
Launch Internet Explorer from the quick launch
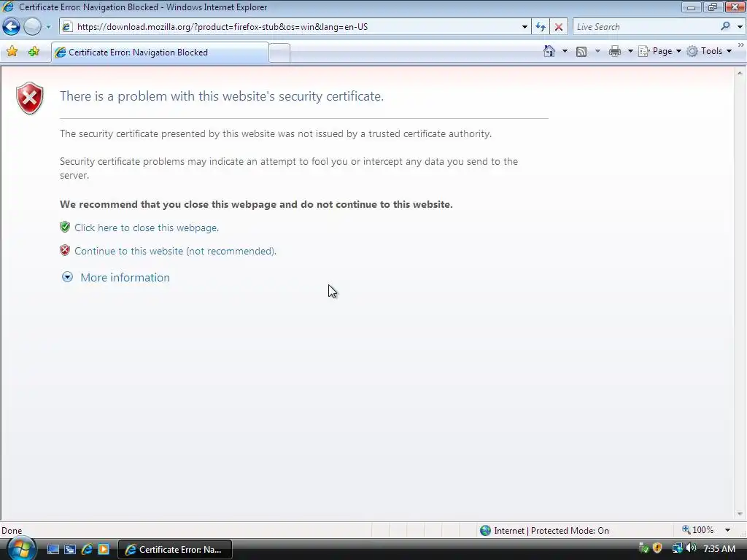(87, 550)
